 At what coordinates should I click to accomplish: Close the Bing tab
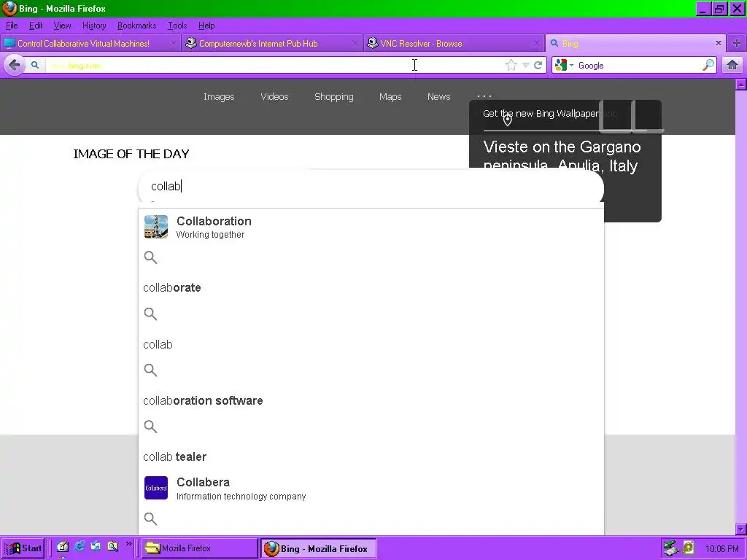tap(719, 43)
